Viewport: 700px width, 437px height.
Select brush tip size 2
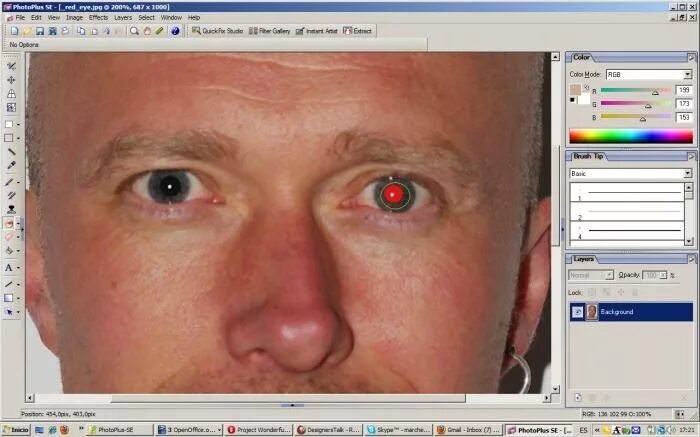point(627,214)
